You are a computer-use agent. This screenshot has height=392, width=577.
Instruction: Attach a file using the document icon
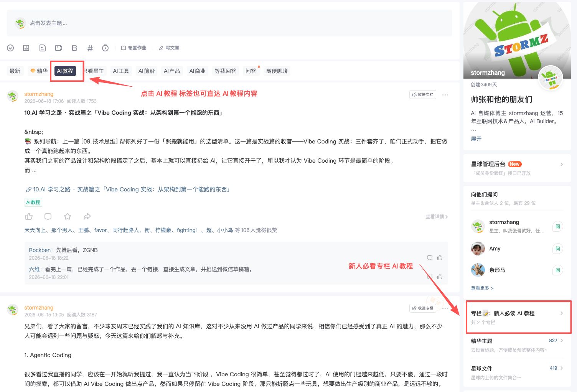point(43,48)
